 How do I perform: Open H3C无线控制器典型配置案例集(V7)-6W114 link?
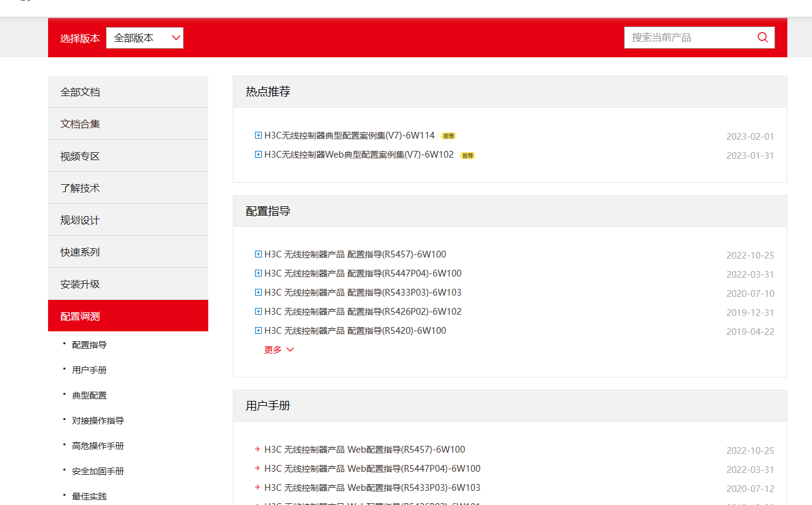coord(349,135)
